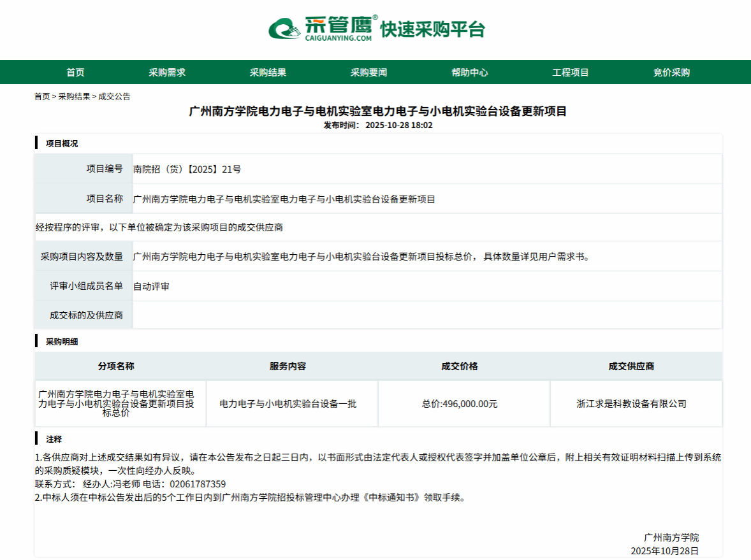
Task: Go to 采购需求 in the navigation bar
Action: click(167, 73)
